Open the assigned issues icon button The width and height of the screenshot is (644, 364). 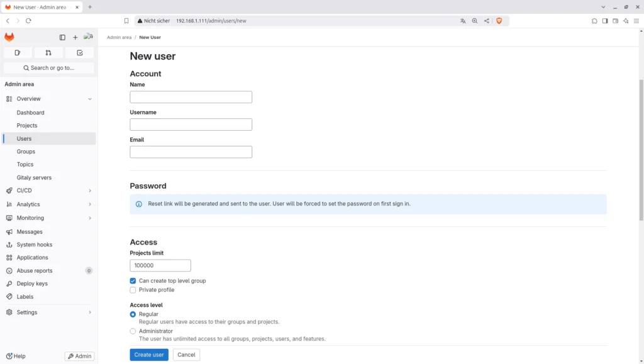point(18,53)
